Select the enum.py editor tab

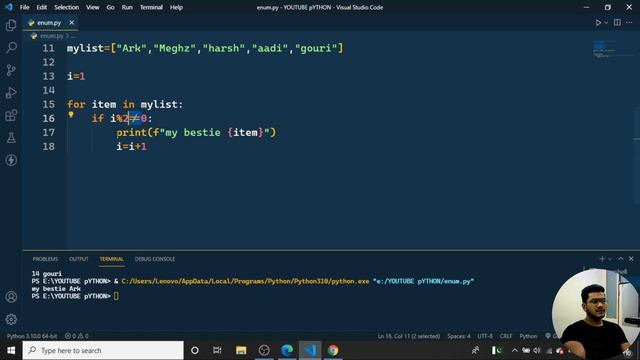coord(51,23)
